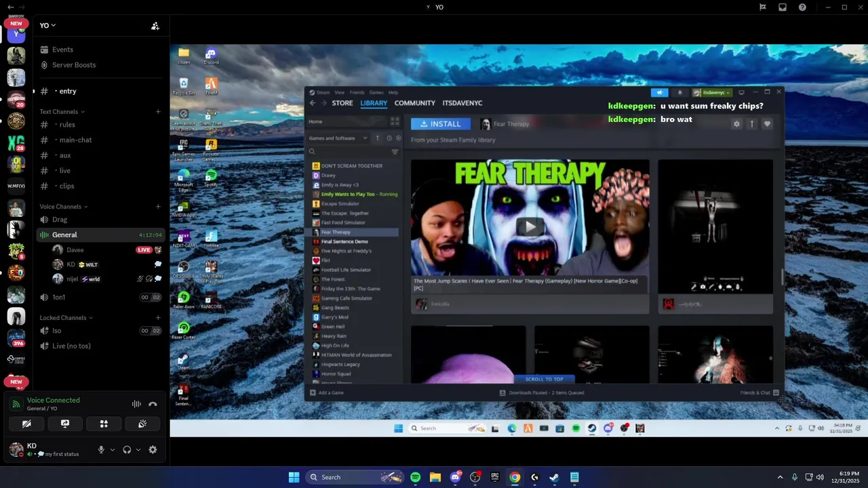This screenshot has width=868, height=488.
Task: Toggle noise suppression in voice panel
Action: (x=136, y=404)
